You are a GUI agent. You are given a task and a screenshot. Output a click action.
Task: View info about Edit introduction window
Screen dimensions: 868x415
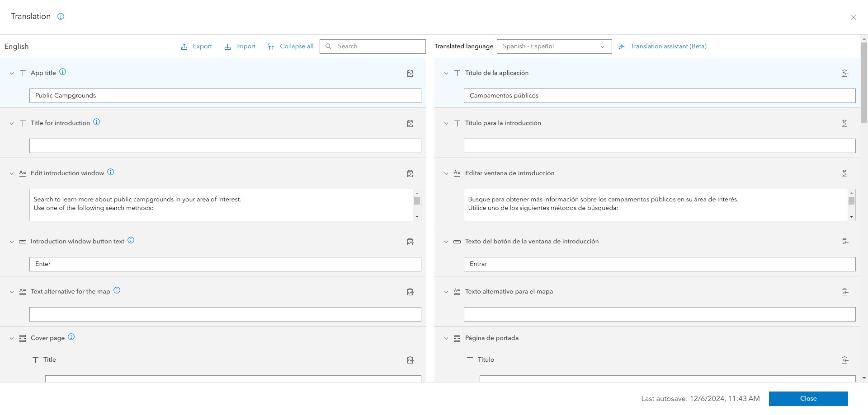point(110,172)
